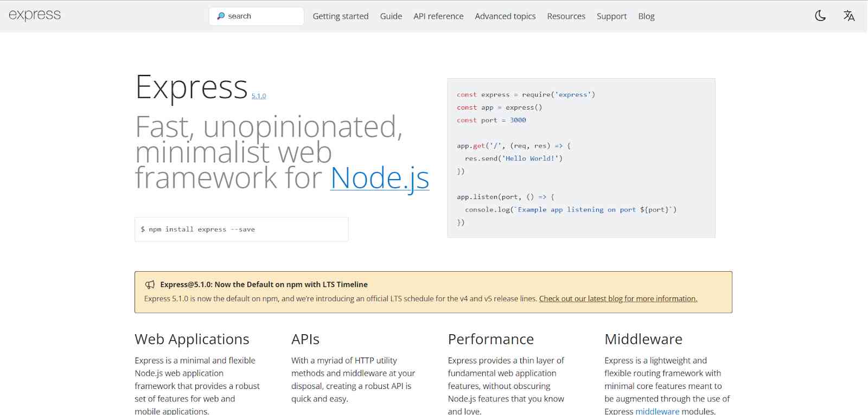This screenshot has height=415, width=868.
Task: Click the megaphone announcement icon
Action: click(150, 285)
